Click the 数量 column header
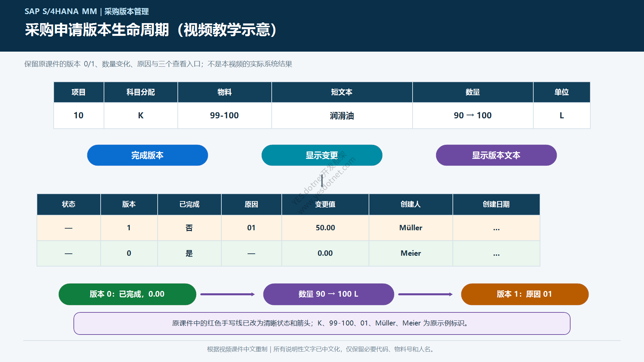644x362 pixels. pos(473,92)
